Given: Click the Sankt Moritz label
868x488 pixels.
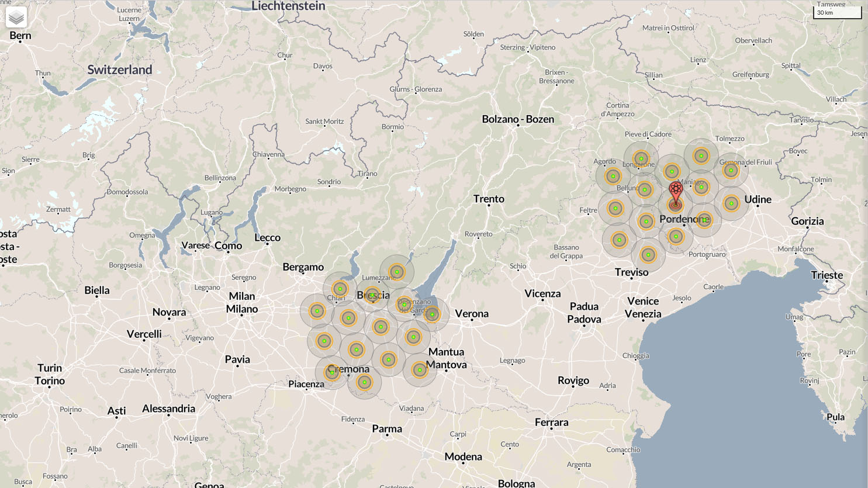Looking at the screenshot, I should tap(324, 122).
